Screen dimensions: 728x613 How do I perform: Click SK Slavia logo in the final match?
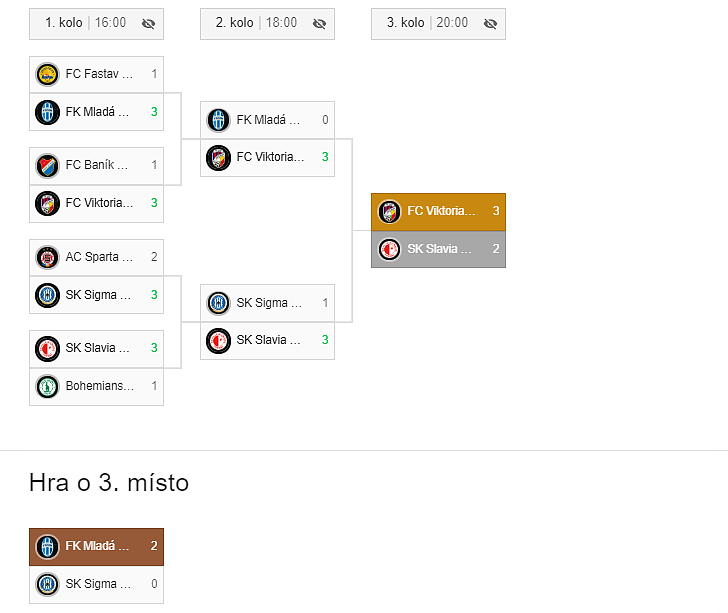389,249
